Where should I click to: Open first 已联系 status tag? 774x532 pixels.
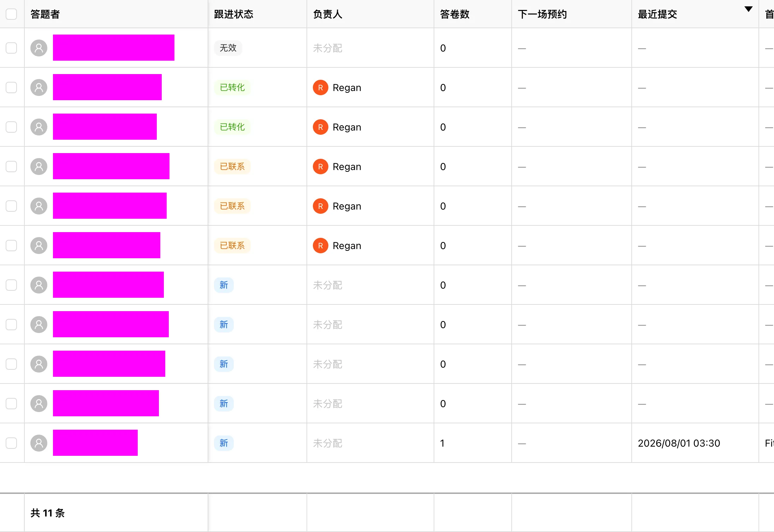(232, 167)
